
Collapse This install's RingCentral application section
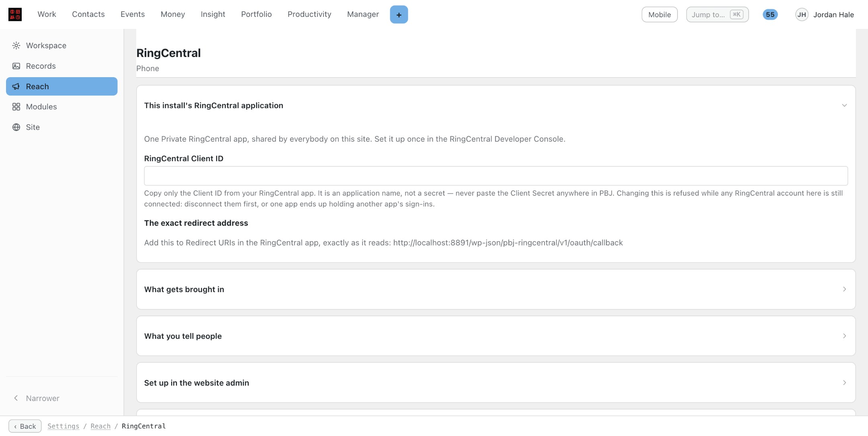click(x=496, y=105)
